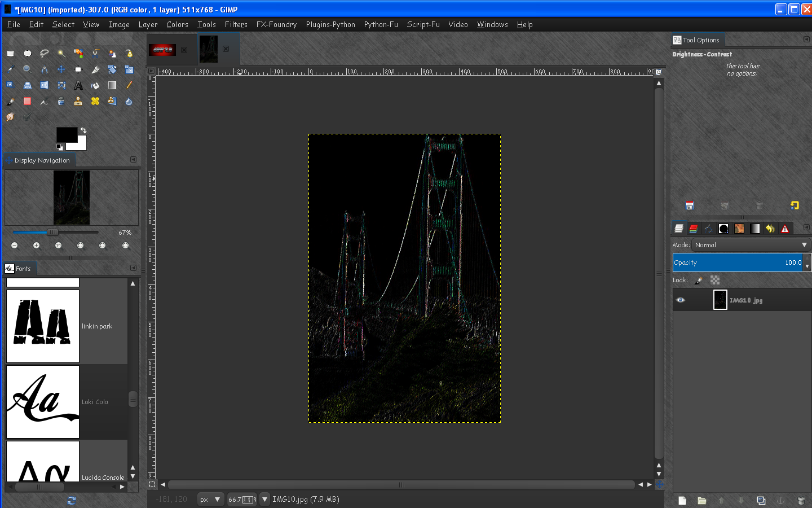812x508 pixels.
Task: Open Fonts panel configuration menu arrow
Action: click(x=133, y=268)
